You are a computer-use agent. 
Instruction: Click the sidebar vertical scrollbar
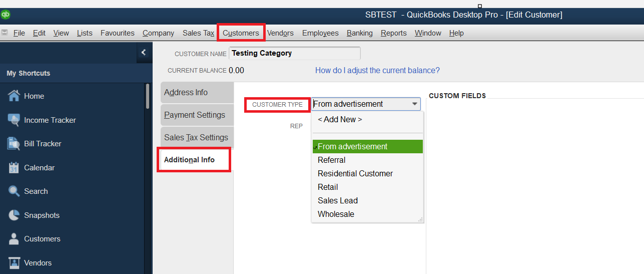pos(147,96)
